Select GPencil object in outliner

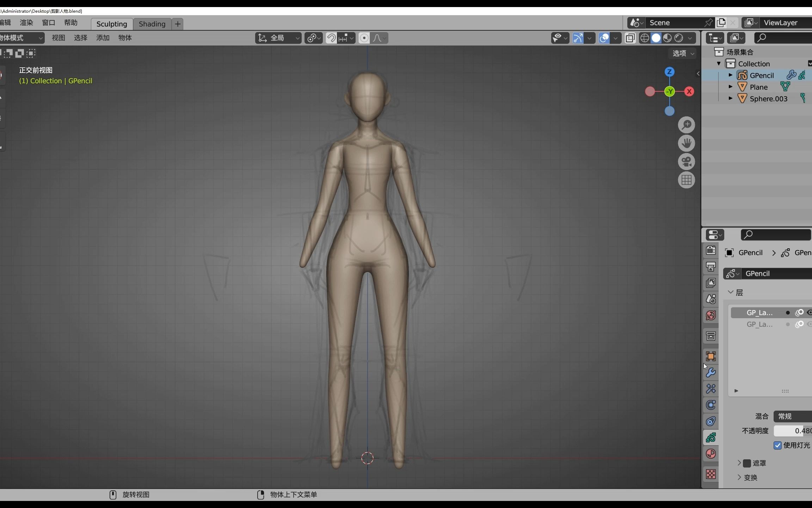(761, 75)
